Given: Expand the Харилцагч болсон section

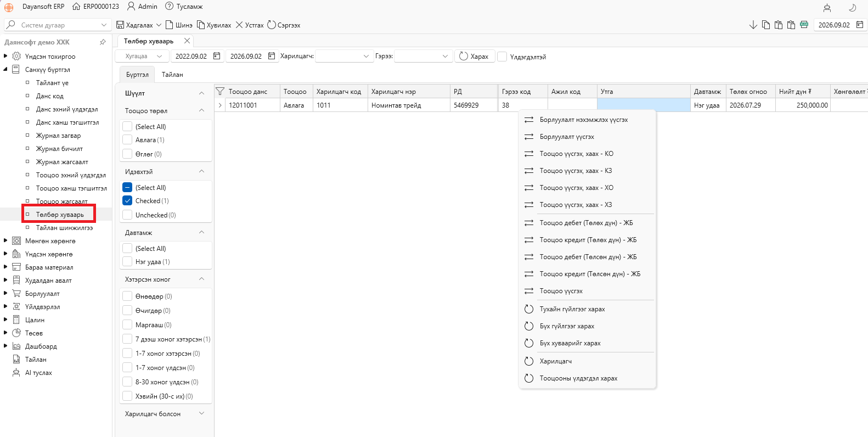Looking at the screenshot, I should coord(201,413).
